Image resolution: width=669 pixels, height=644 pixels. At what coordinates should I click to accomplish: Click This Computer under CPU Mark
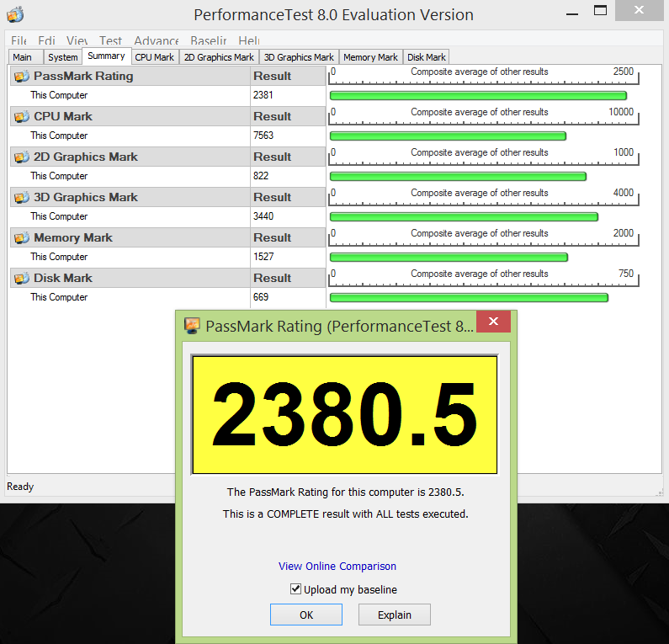(59, 136)
